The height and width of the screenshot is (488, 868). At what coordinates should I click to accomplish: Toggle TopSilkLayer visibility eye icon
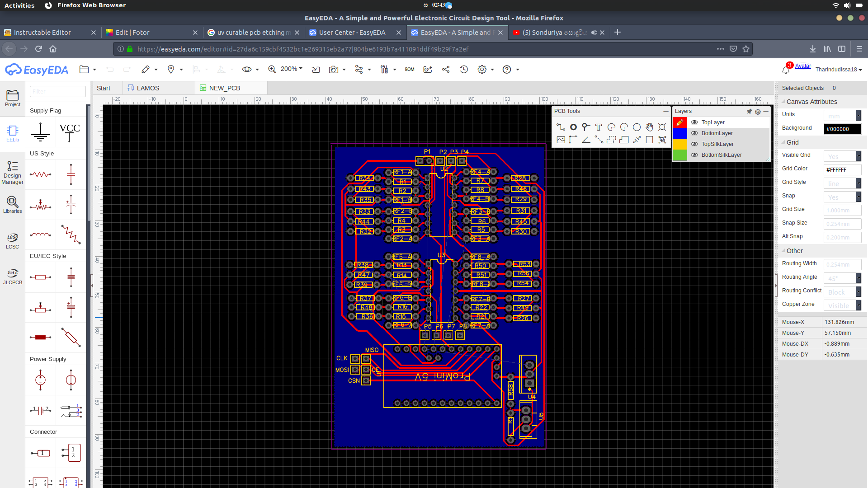[x=694, y=144]
